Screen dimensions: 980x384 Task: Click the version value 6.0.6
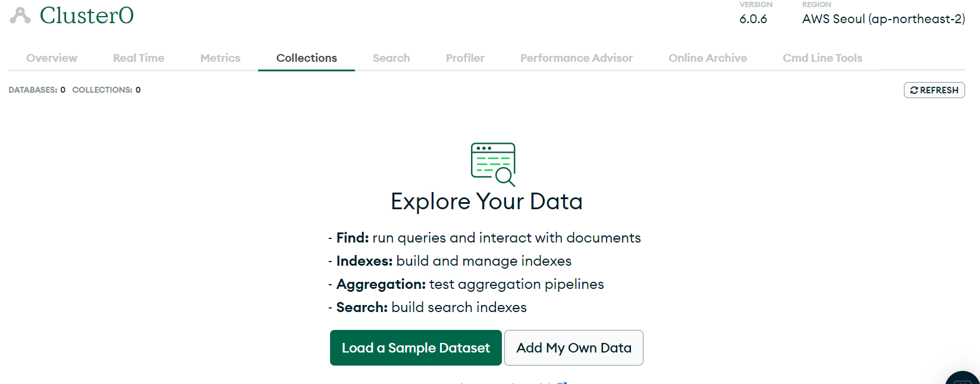pyautogui.click(x=753, y=19)
